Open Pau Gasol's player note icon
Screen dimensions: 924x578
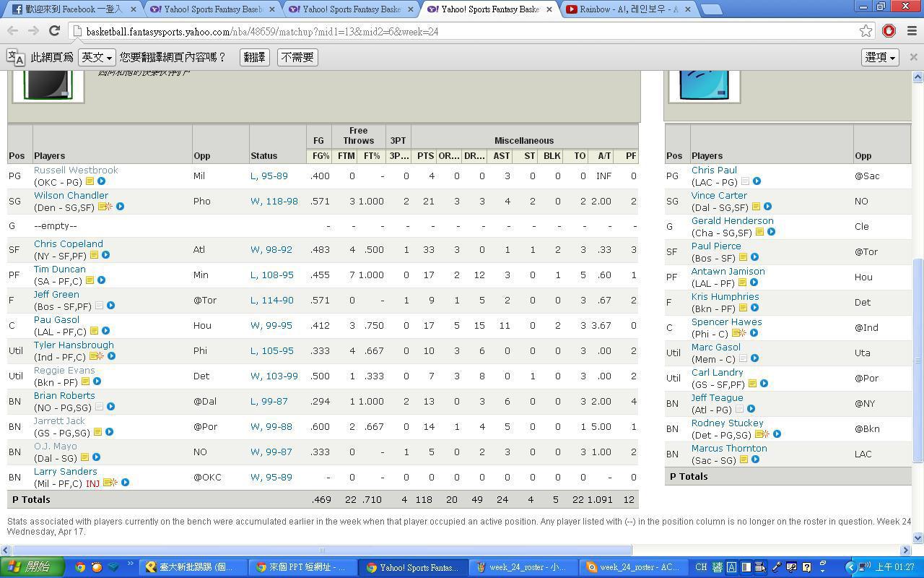pos(94,331)
